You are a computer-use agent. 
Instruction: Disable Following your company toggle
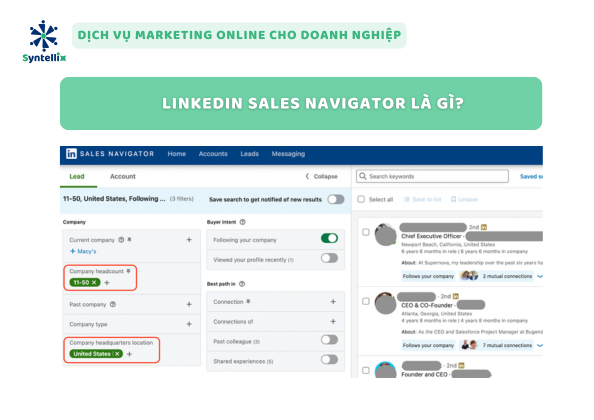click(x=329, y=238)
